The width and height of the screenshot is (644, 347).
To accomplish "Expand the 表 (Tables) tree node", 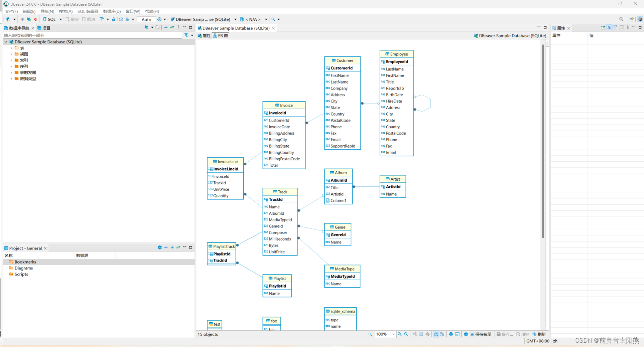I will tap(11, 48).
